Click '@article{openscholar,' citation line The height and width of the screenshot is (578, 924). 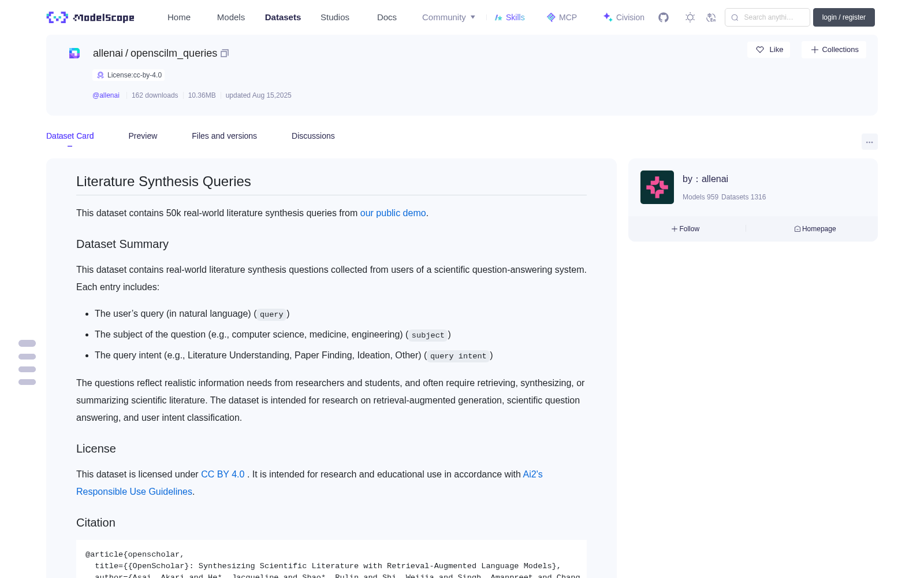click(135, 554)
